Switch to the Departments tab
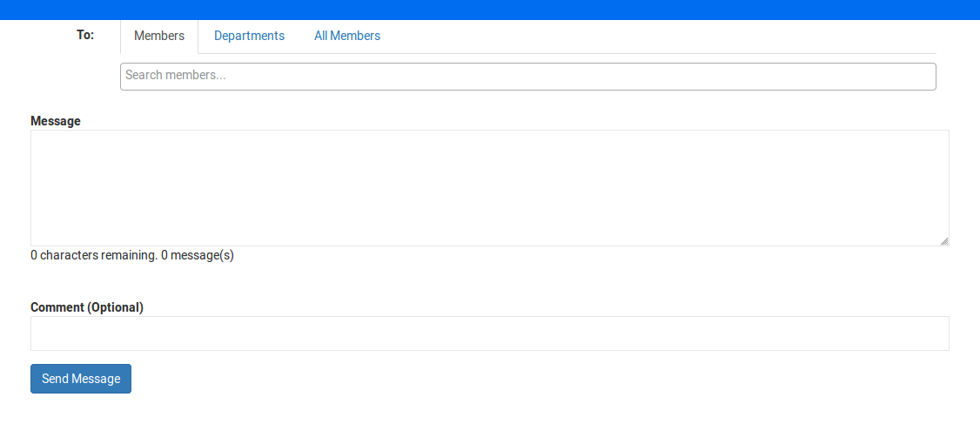This screenshot has height=424, width=980. pos(250,37)
